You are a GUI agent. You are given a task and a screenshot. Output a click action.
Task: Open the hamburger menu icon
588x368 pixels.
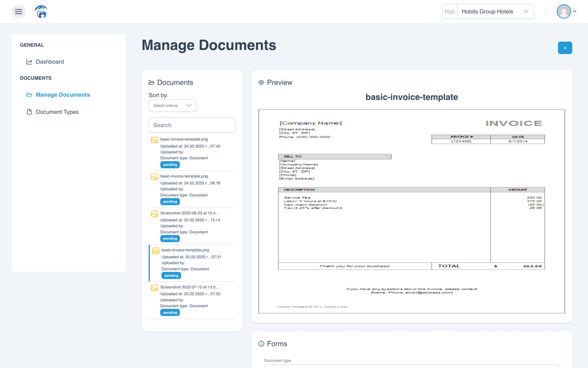coord(18,11)
